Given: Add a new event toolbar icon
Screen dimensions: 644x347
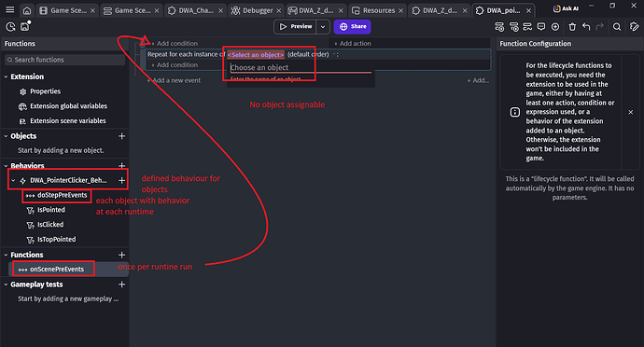Looking at the screenshot, I should [x=499, y=27].
